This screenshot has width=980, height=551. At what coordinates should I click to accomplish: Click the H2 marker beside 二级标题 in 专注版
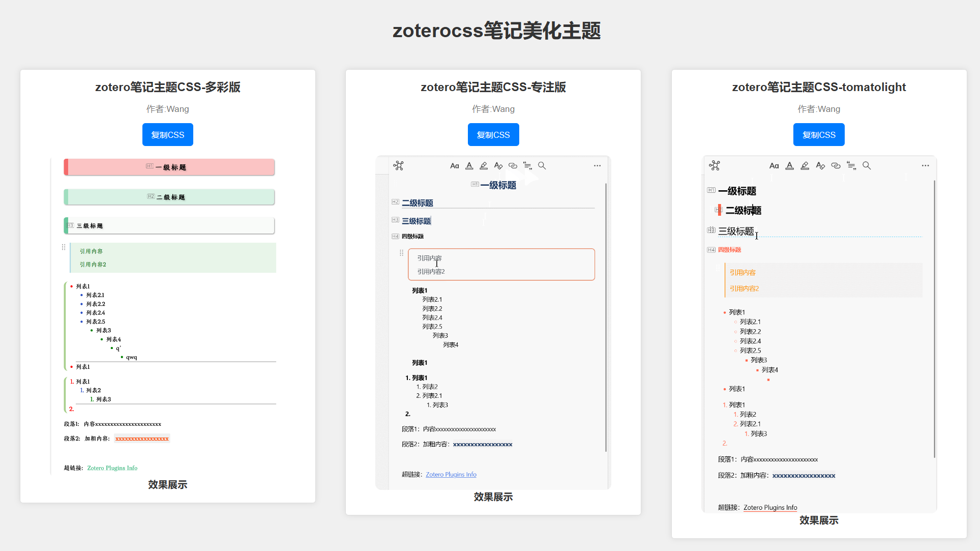pos(395,202)
